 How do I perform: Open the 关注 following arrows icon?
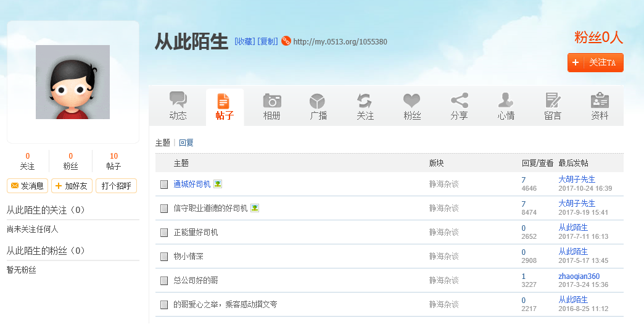[x=365, y=101]
